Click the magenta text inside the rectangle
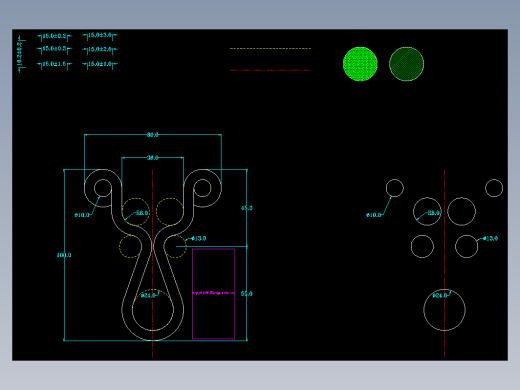The image size is (520, 390). pyautogui.click(x=214, y=293)
